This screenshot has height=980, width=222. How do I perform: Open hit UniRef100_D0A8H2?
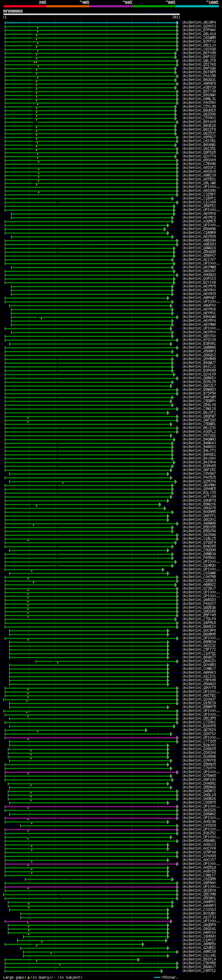click(199, 783)
